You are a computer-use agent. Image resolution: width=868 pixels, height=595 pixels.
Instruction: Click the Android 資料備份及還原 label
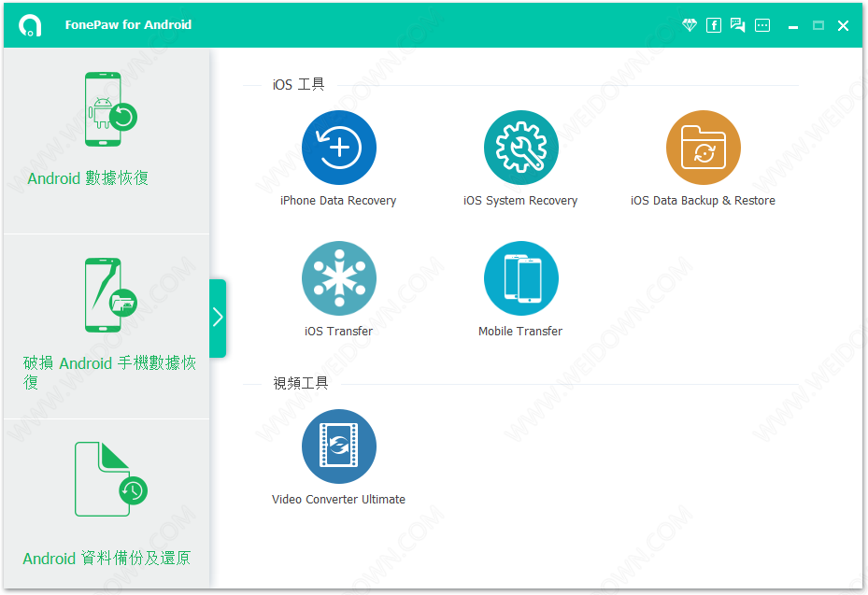[x=107, y=558]
